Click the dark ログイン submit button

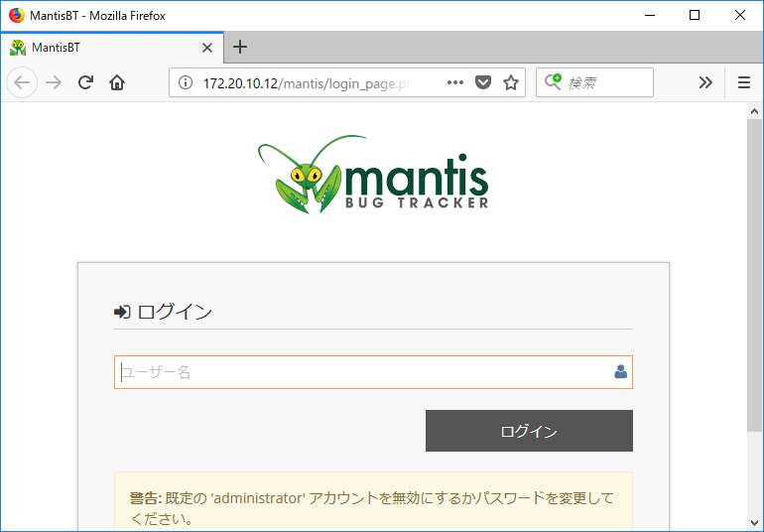(529, 431)
